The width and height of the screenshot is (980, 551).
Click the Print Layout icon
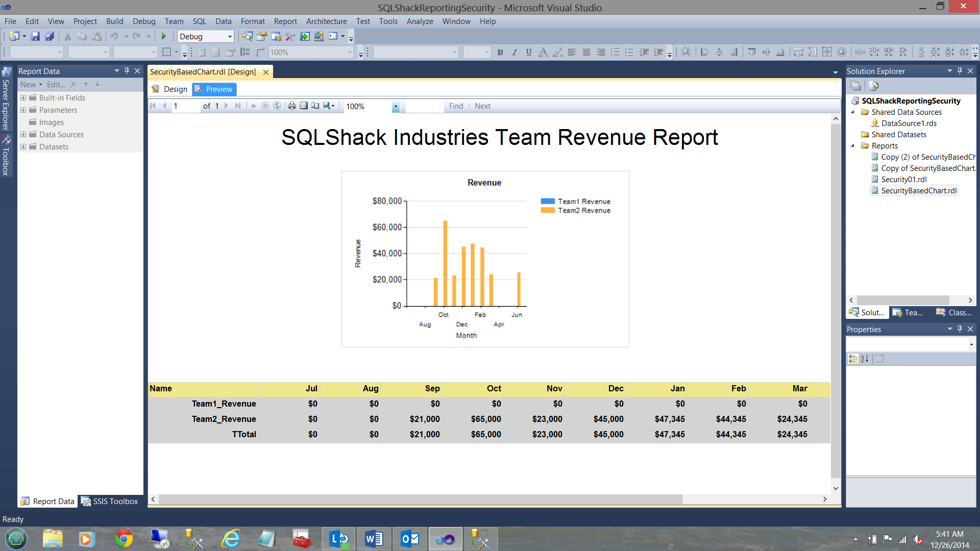(304, 106)
